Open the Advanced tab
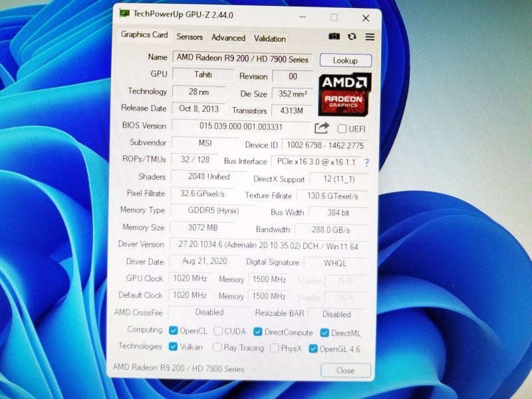 [228, 38]
